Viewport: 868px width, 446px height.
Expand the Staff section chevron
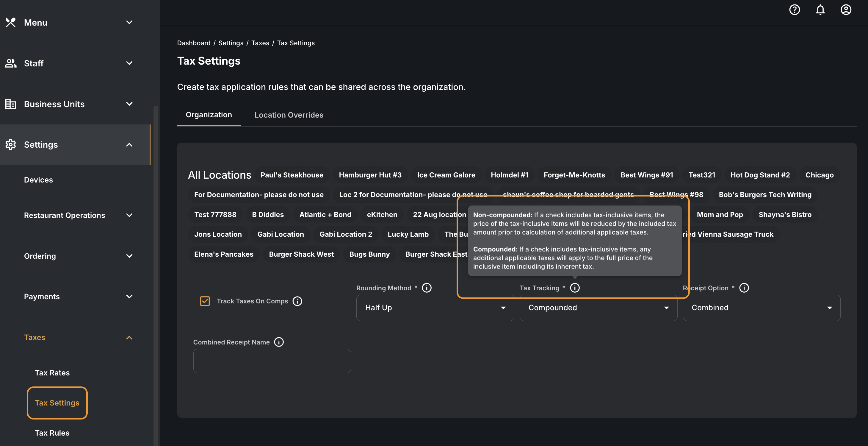129,63
